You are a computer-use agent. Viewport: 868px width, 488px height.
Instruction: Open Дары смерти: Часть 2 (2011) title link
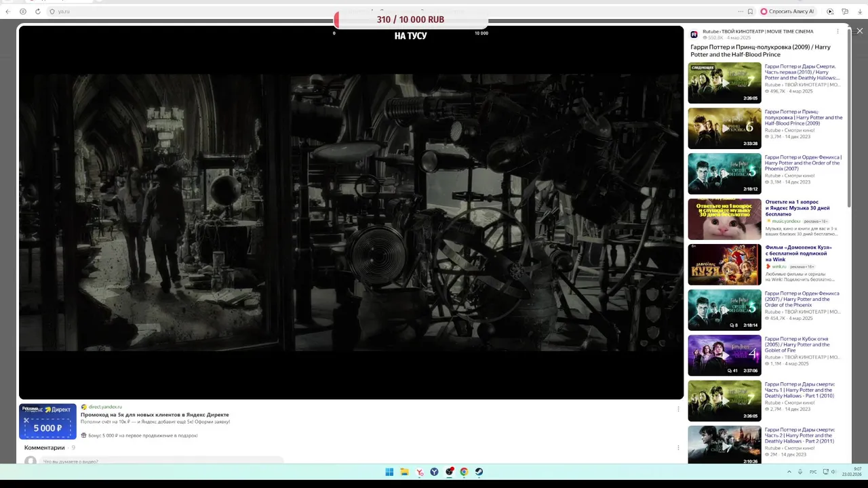[800, 435]
